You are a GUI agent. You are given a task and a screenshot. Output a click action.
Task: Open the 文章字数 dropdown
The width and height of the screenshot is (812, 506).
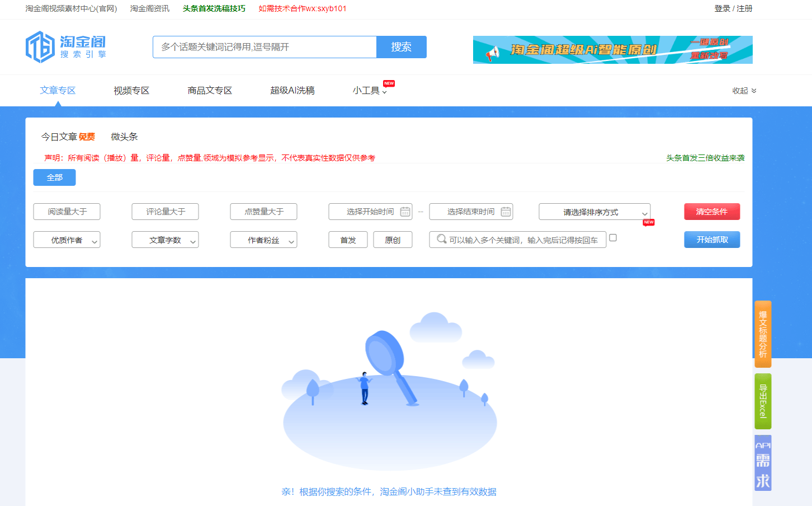[x=165, y=240]
